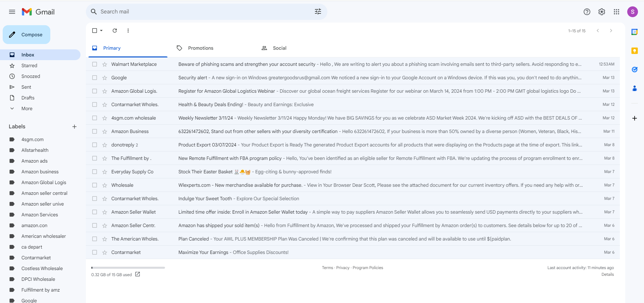
Task: Open Google Keep side panel icon
Action: coord(635,51)
